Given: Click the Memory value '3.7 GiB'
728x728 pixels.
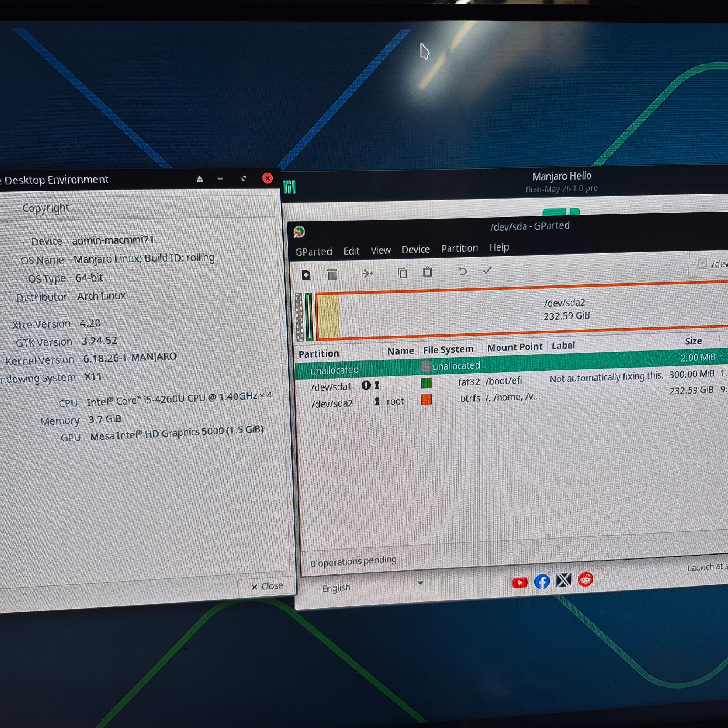Looking at the screenshot, I should point(105,419).
